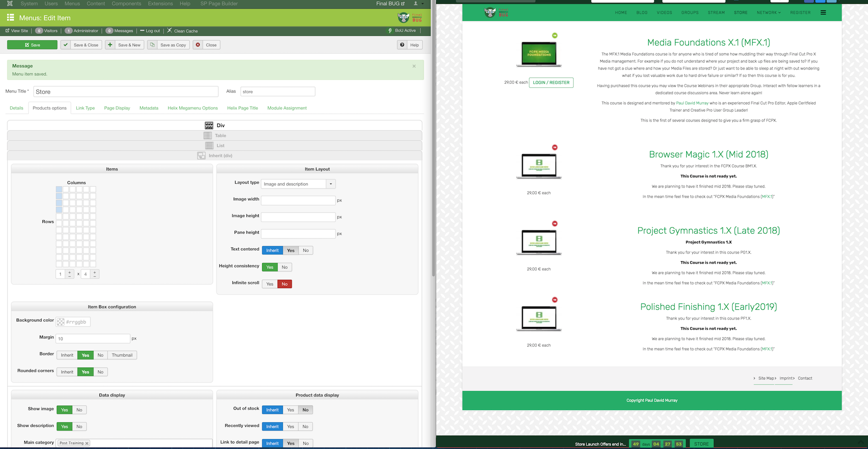Select the Inherit (div) layout option
The image size is (868, 449).
215,156
